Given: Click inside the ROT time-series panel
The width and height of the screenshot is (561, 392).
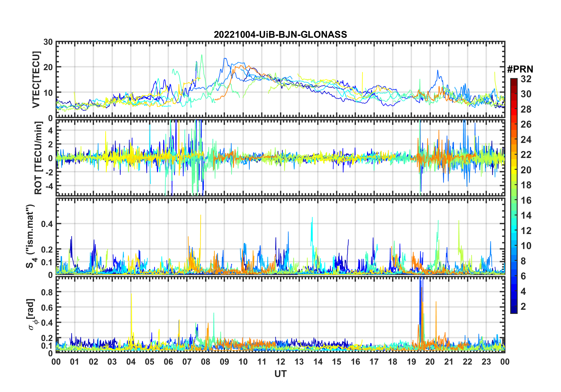Looking at the screenshot, I should pyautogui.click(x=280, y=157).
